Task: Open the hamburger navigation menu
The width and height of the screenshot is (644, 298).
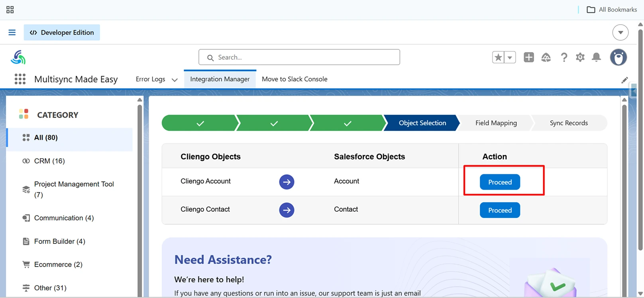Action: tap(12, 32)
